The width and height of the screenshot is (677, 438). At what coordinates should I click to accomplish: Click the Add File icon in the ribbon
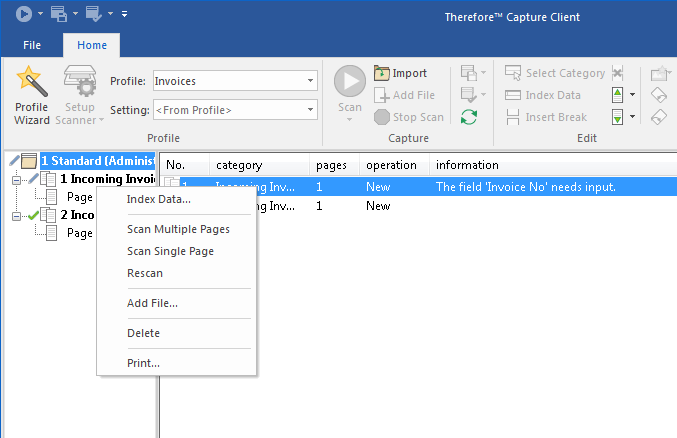point(382,95)
